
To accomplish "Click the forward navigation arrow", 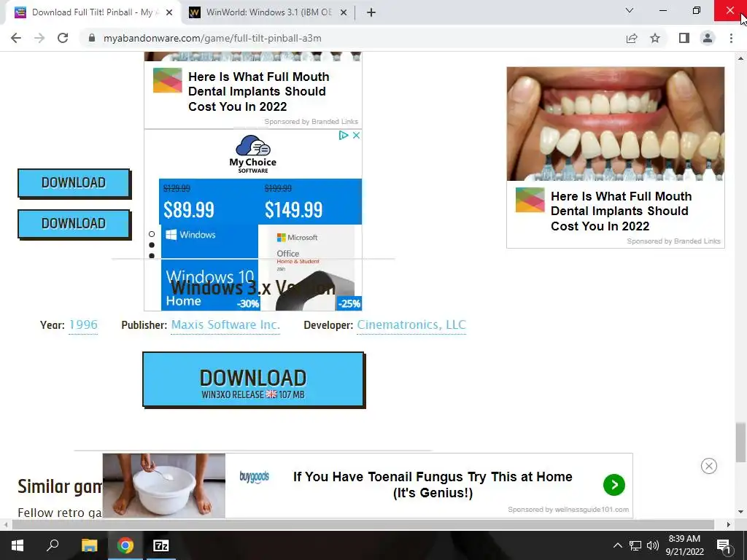I will [39, 38].
